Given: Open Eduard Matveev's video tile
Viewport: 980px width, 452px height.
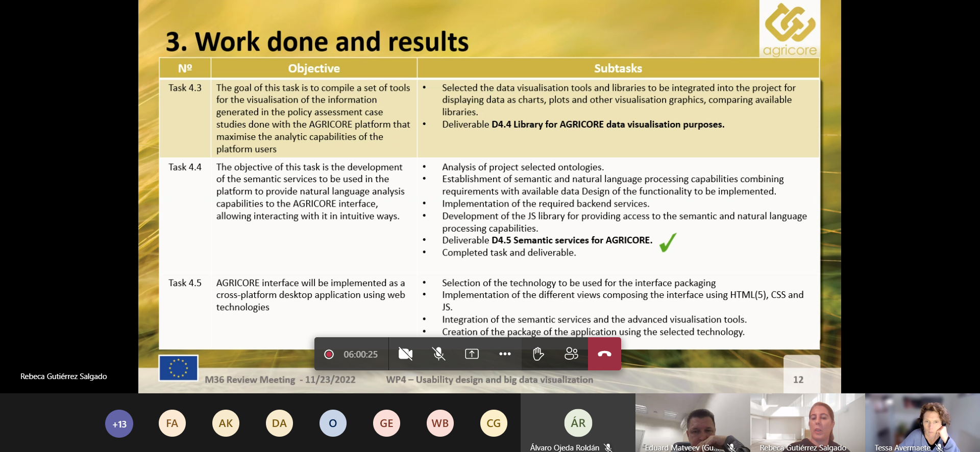Looking at the screenshot, I should click(x=693, y=422).
